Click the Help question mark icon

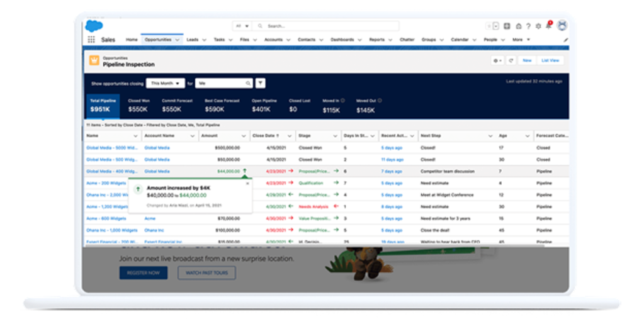click(x=528, y=26)
